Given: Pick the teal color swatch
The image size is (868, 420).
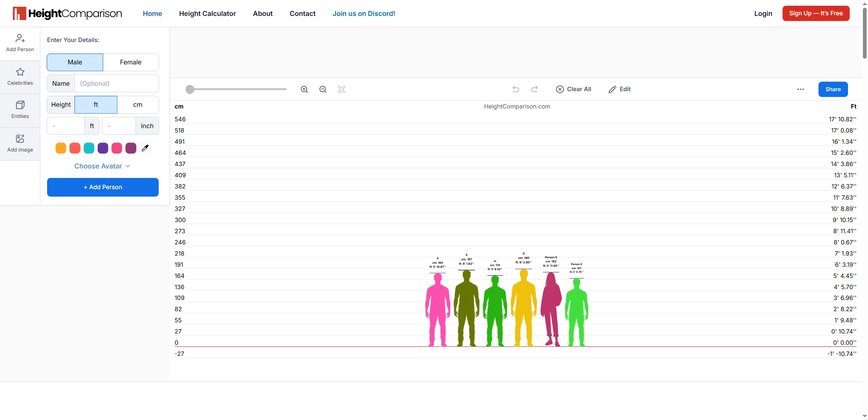Looking at the screenshot, I should [x=89, y=148].
